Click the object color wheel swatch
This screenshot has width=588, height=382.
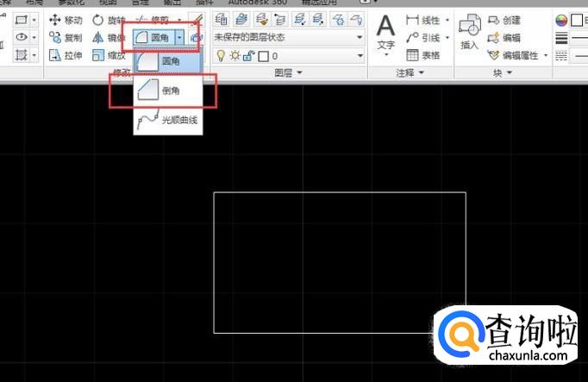(x=562, y=20)
